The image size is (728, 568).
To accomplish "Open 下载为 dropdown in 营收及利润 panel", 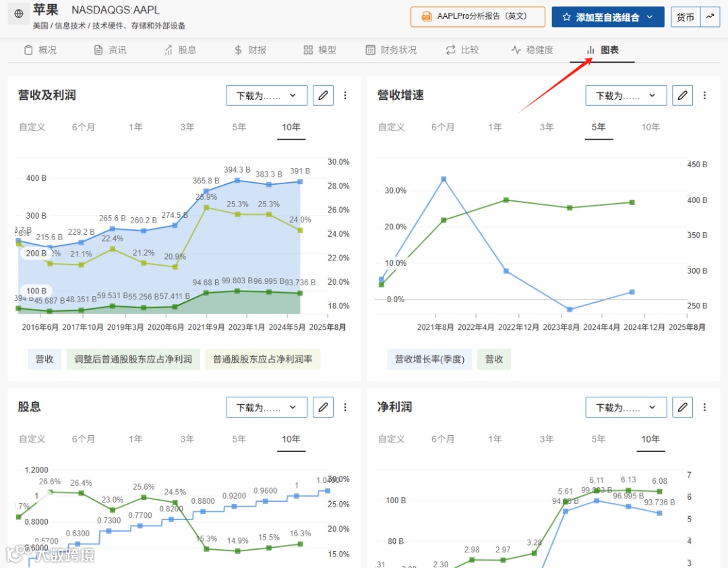I will pos(266,95).
